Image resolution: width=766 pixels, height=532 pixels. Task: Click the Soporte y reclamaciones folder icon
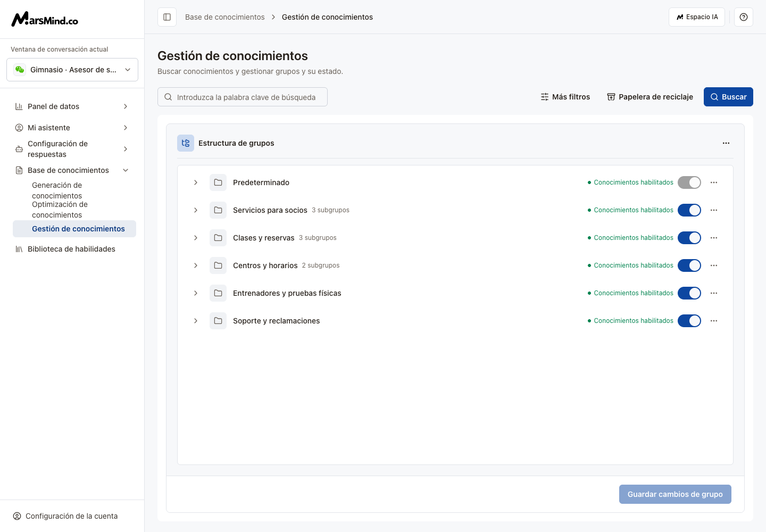point(218,321)
